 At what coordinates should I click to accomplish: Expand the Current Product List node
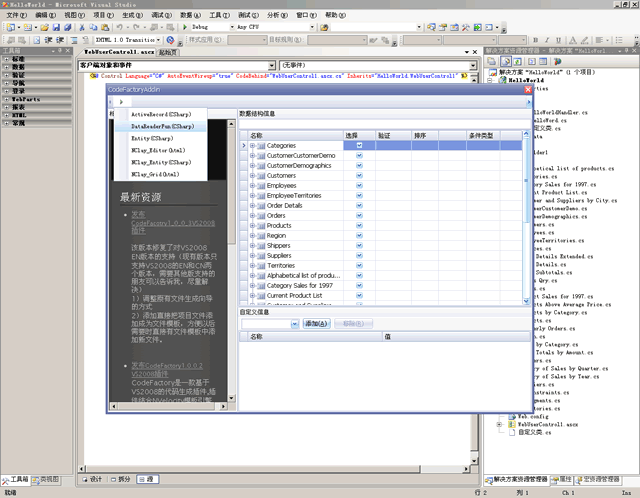tap(252, 296)
